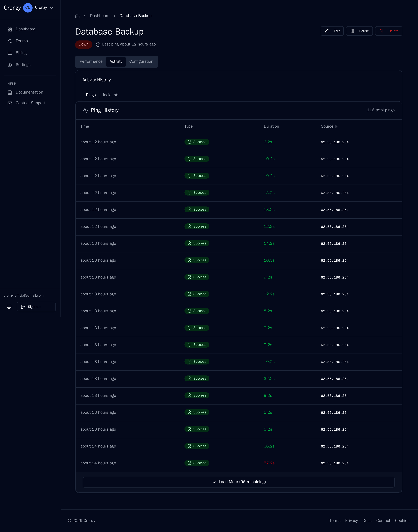
Task: Pause the Database Backup monitor
Action: 359,31
